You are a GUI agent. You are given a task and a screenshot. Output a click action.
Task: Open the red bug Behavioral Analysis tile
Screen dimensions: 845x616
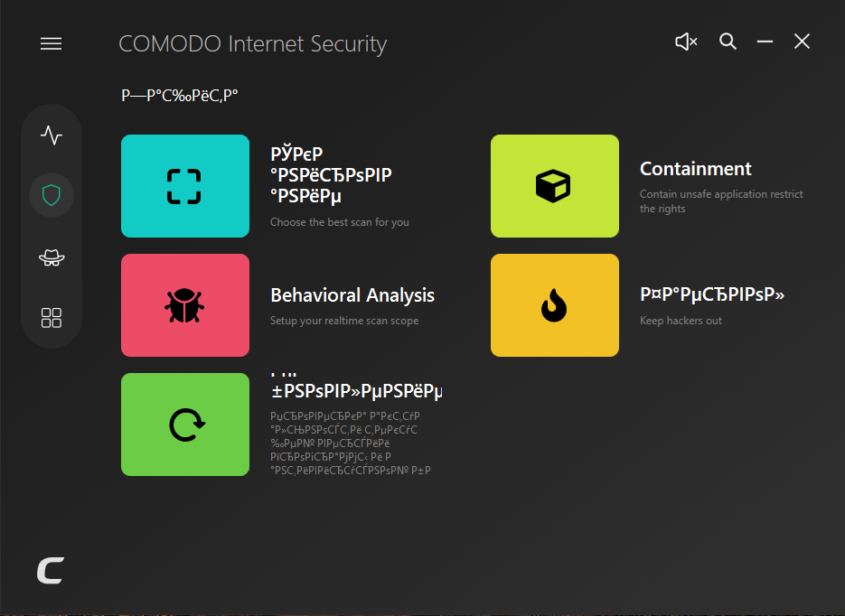click(x=185, y=305)
